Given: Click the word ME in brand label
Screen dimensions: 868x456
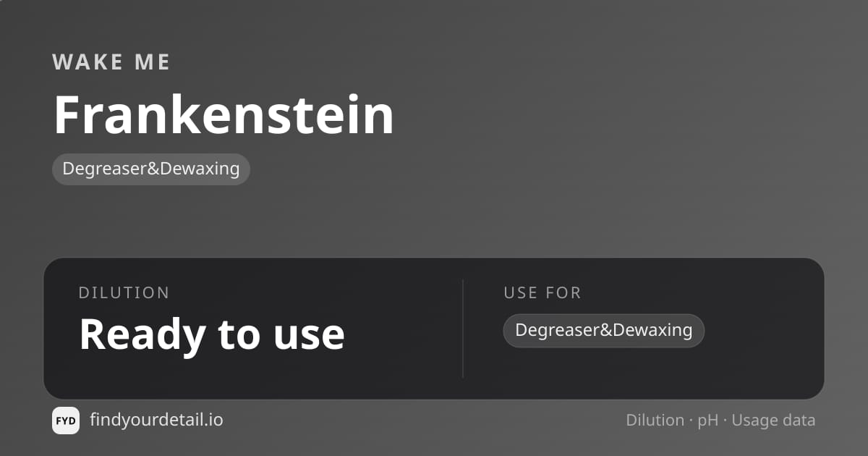Looking at the screenshot, I should tap(153, 62).
